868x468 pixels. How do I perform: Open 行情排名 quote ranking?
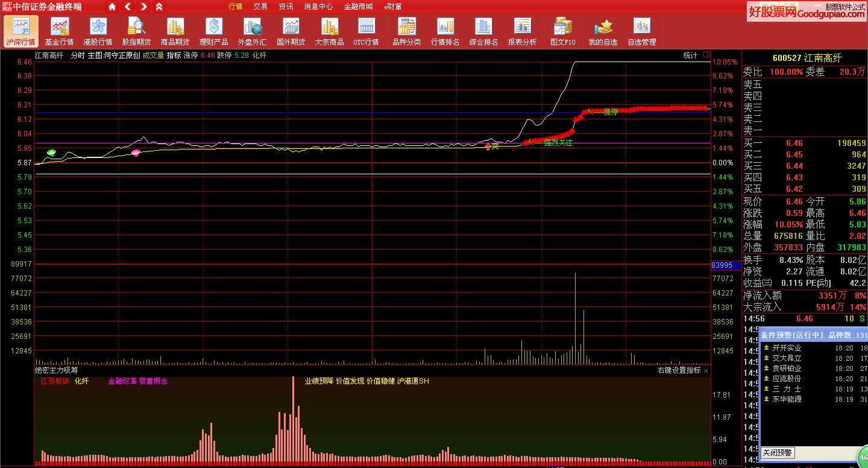pyautogui.click(x=445, y=31)
